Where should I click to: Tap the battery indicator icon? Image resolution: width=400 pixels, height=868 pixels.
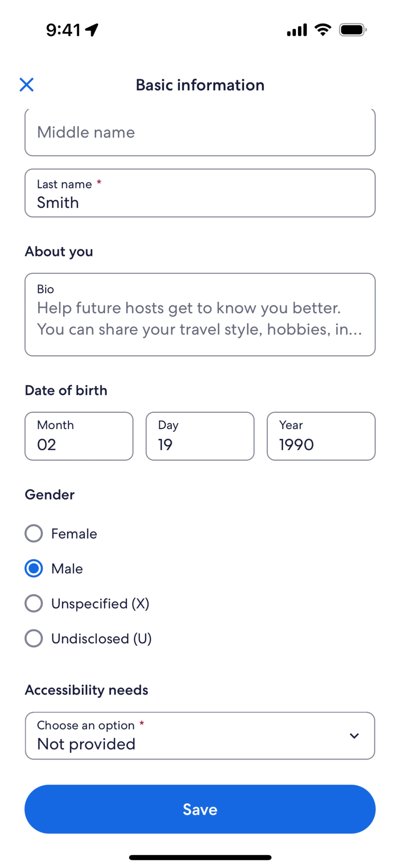click(352, 30)
